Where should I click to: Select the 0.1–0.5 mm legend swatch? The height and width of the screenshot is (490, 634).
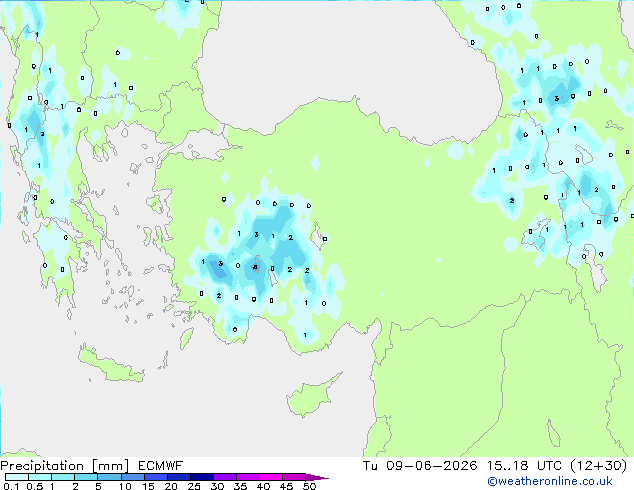pyautogui.click(x=17, y=477)
